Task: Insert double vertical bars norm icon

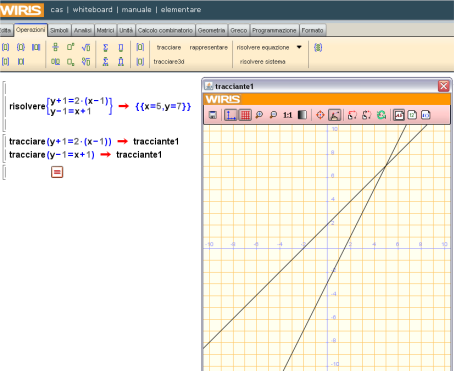Action: pos(36,47)
